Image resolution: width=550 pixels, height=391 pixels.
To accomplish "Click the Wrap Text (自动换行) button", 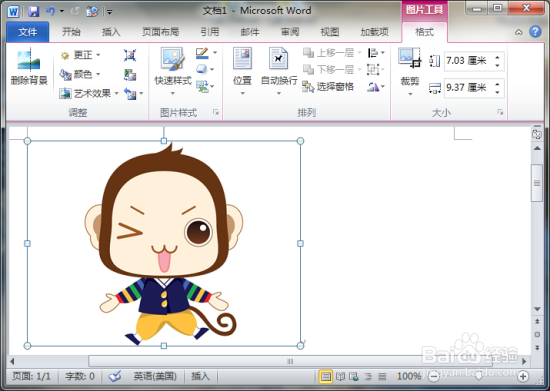I will (x=279, y=72).
